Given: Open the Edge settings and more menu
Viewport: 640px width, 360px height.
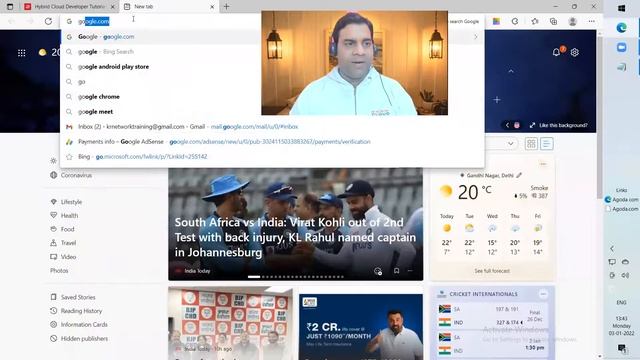Looking at the screenshot, I should click(x=591, y=21).
